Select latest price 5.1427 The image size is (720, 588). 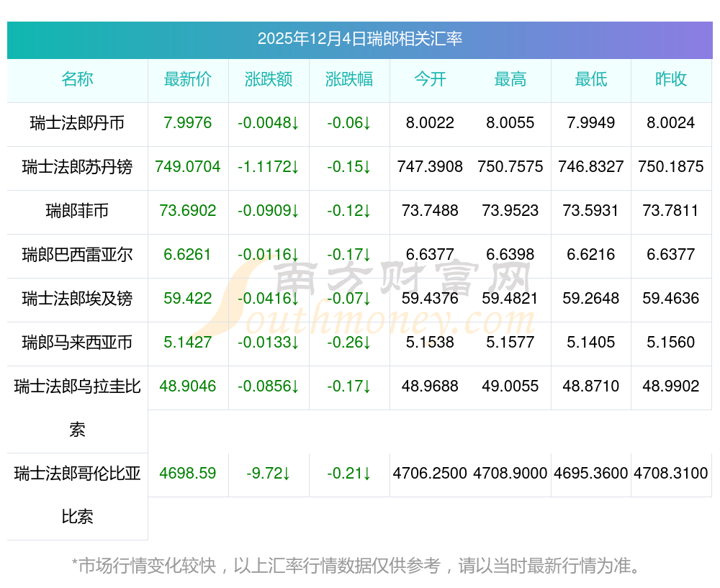188,343
